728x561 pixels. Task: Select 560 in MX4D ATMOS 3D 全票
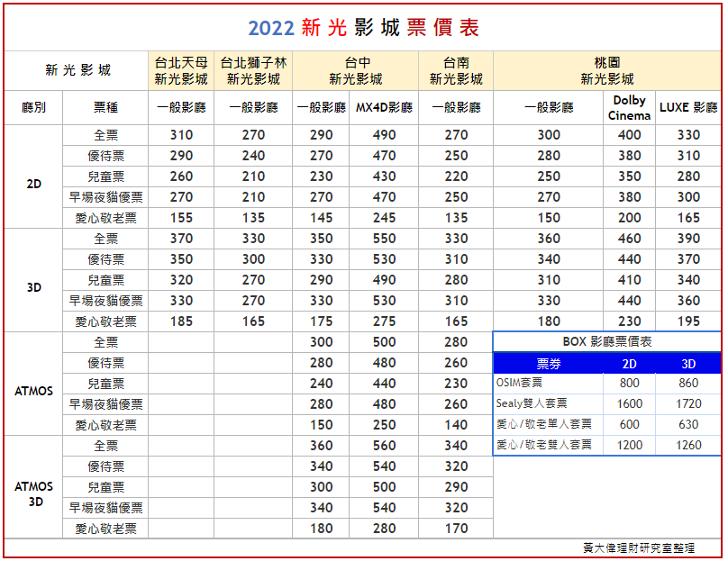tap(384, 446)
